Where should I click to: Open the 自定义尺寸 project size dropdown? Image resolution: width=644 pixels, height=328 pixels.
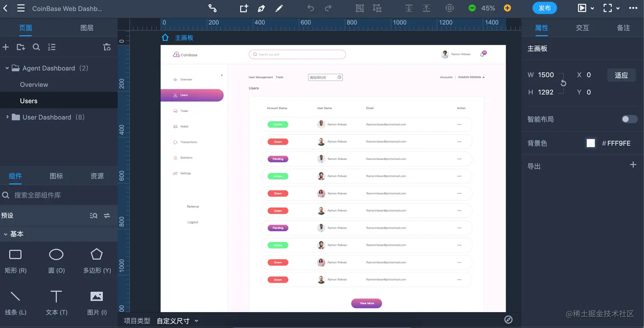[x=177, y=321]
